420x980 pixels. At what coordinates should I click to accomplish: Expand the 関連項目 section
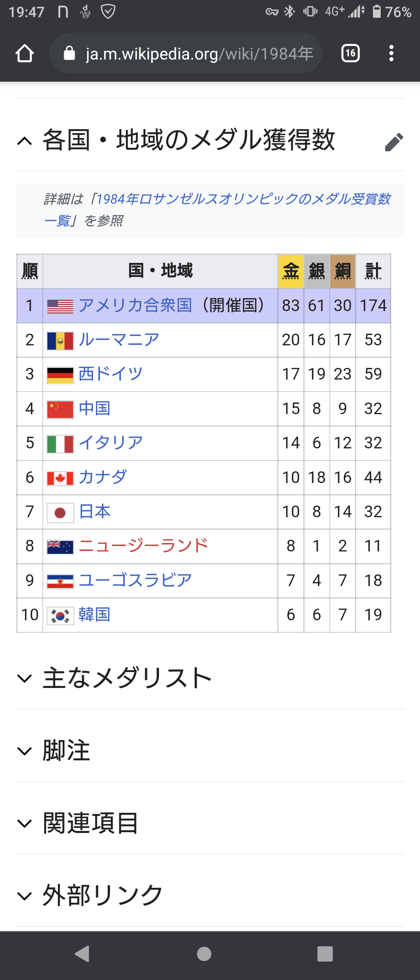tap(25, 823)
